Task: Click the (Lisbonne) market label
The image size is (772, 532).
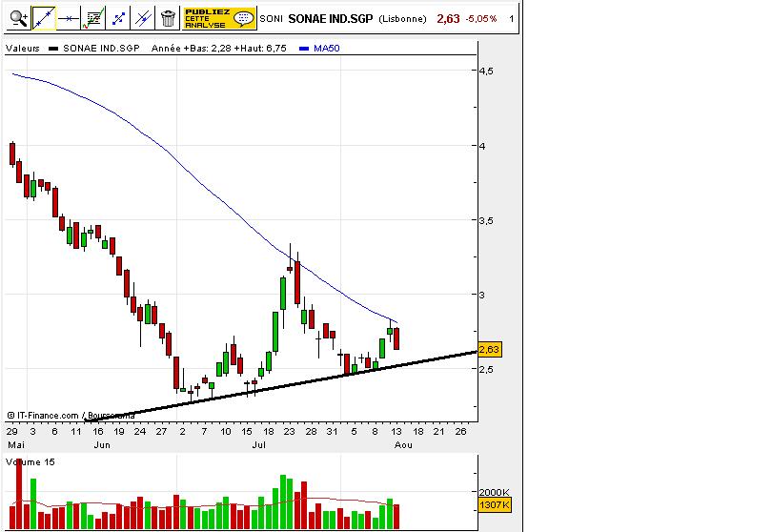Action: click(x=402, y=19)
